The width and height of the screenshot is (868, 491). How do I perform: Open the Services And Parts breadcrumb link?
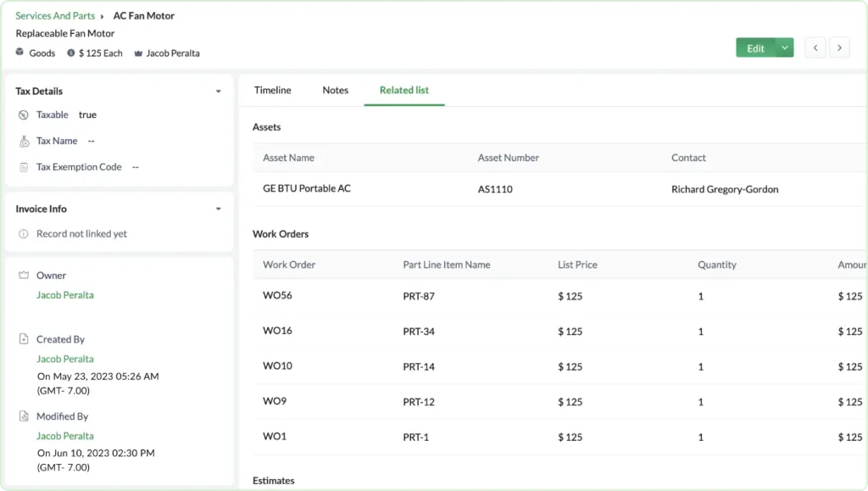[57, 16]
